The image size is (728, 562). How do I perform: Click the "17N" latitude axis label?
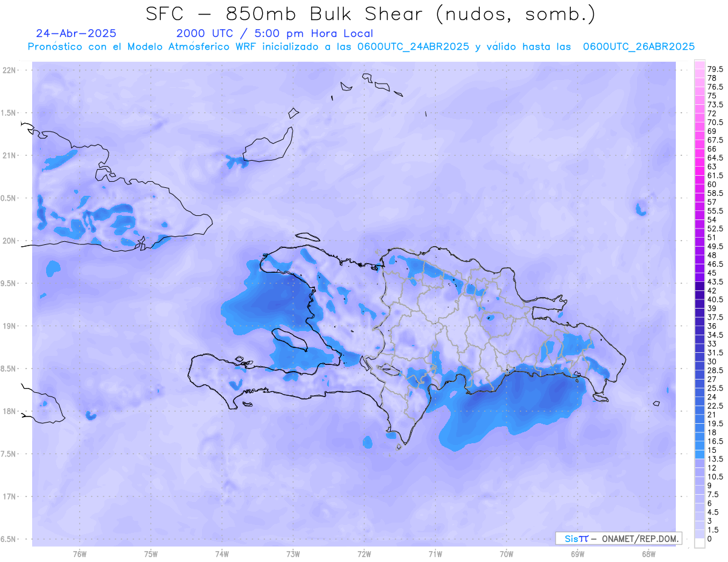coord(10,497)
